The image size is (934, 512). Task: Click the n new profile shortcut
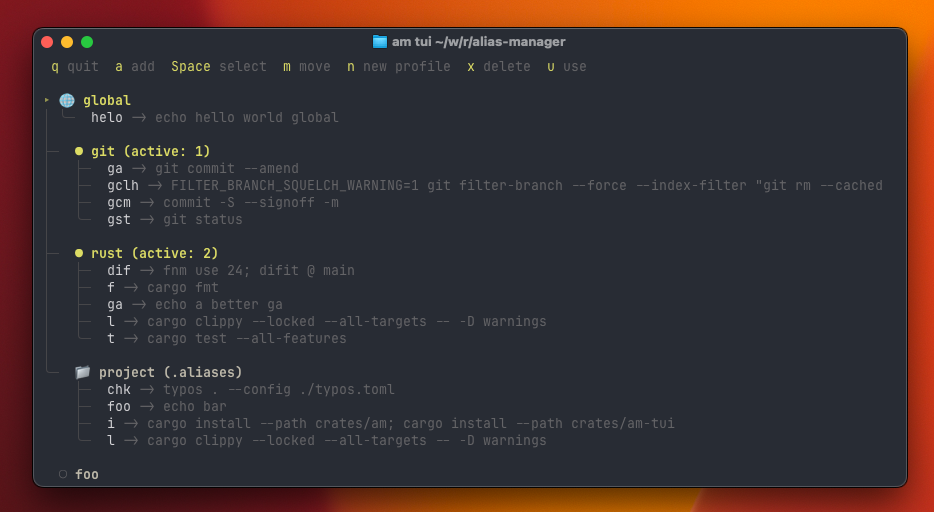398,67
